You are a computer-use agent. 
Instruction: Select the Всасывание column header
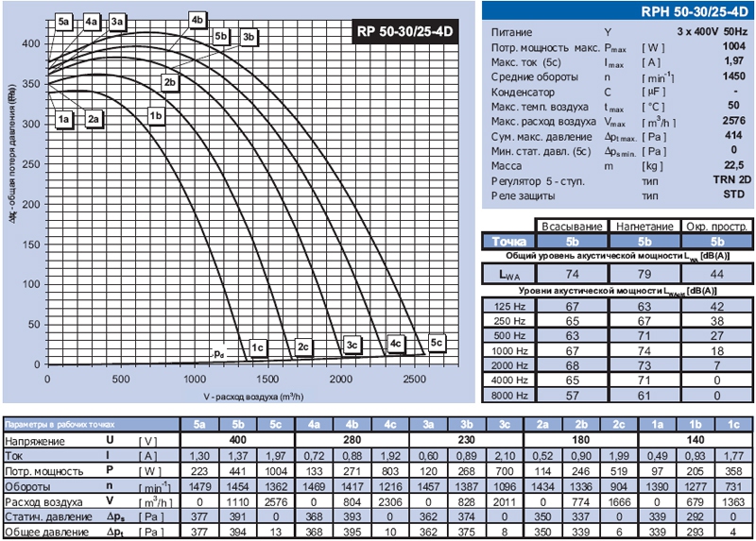(x=570, y=227)
